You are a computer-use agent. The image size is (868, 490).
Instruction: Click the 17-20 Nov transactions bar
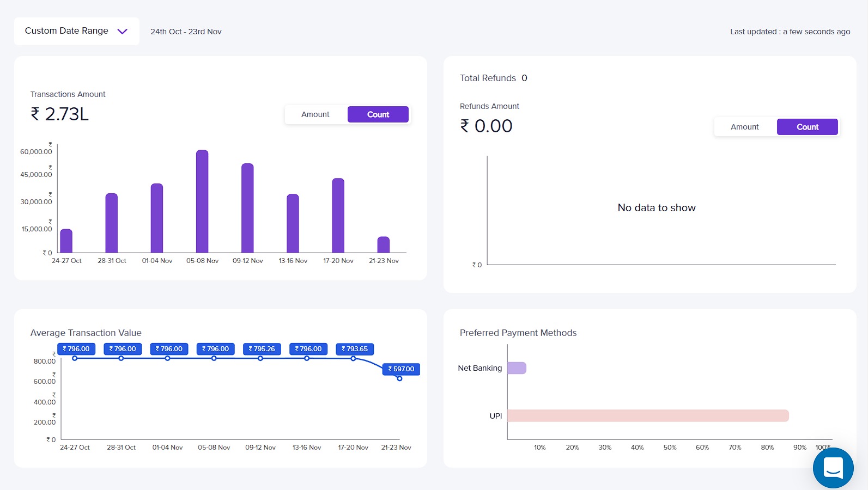(338, 215)
